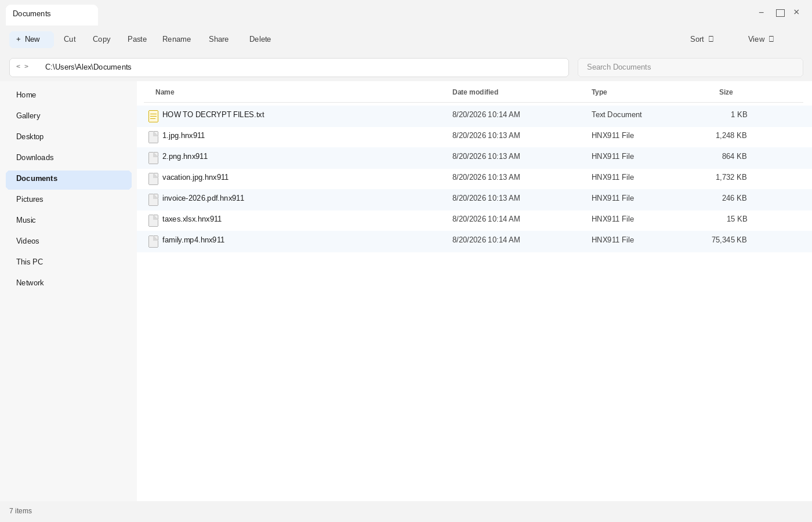Click the 864 KB size value

[734, 157]
